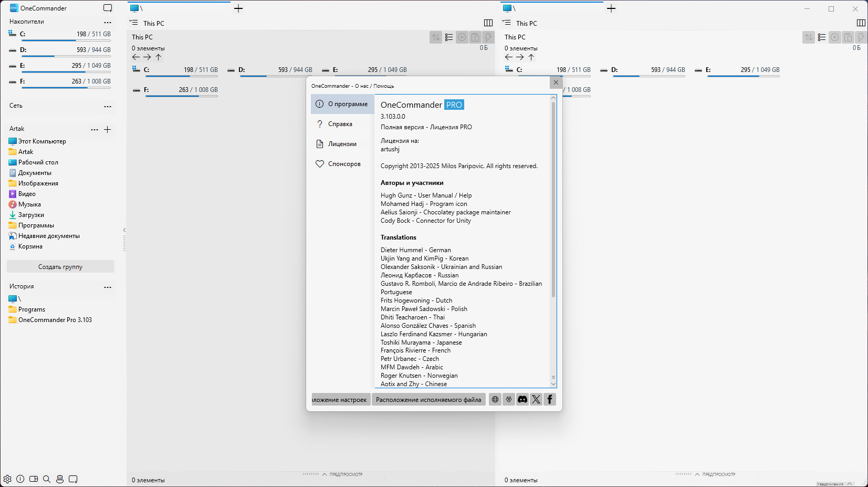Screen dimensions: 868x487
Task: Click the paste clipboard icon in the right pane
Action: 848,37
